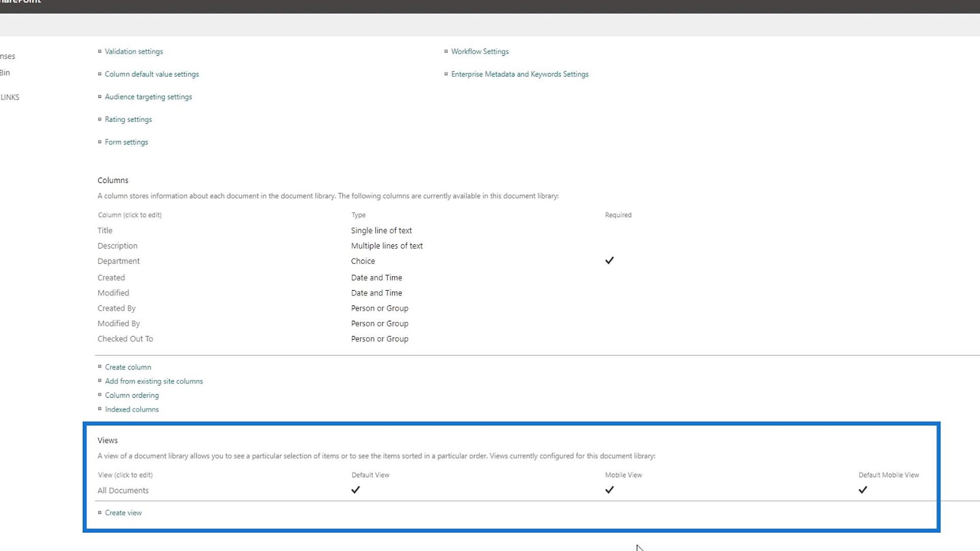This screenshot has height=551, width=980.
Task: Open Column ordering link
Action: pyautogui.click(x=132, y=395)
